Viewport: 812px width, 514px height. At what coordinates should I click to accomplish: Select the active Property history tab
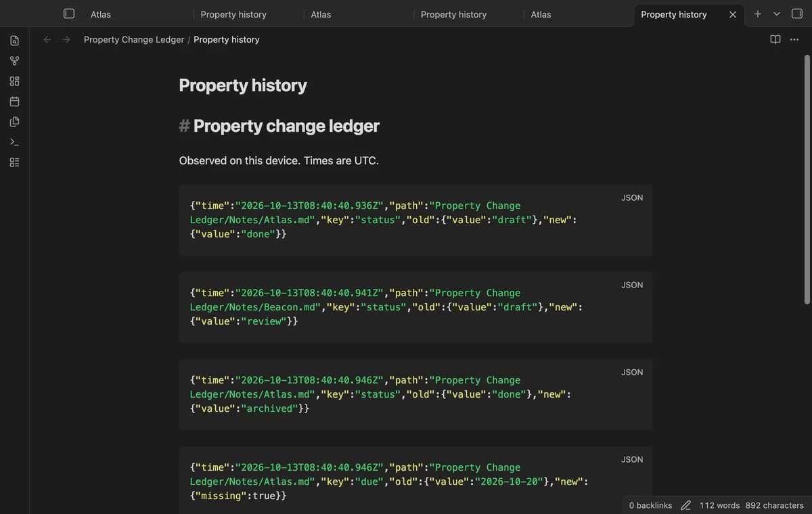(674, 14)
